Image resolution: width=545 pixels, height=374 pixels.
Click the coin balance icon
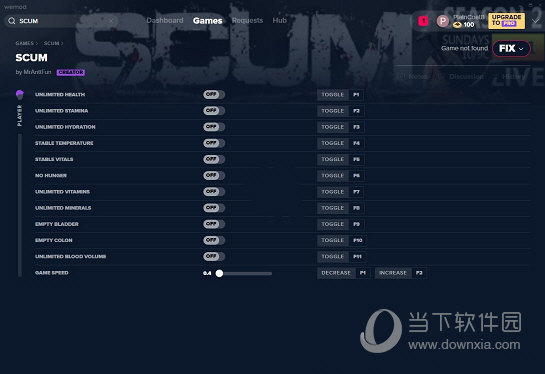457,25
